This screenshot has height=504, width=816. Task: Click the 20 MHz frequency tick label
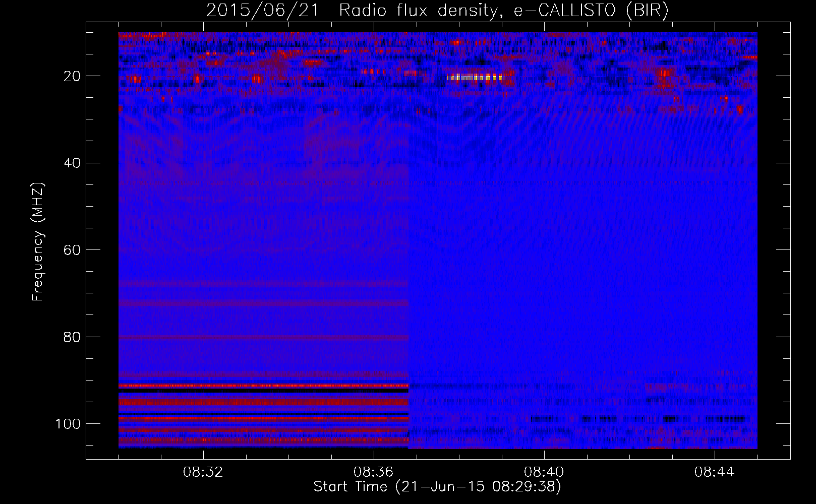[x=73, y=76]
